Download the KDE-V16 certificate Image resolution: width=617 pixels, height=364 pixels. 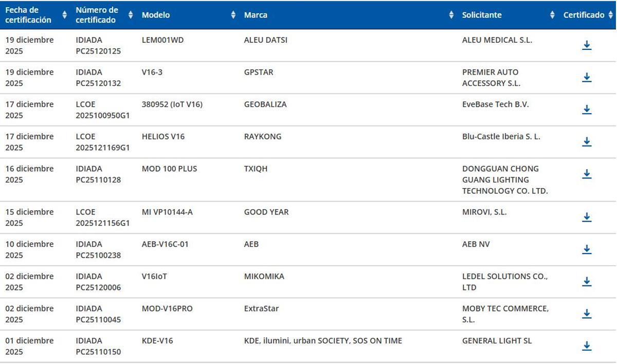(x=587, y=346)
